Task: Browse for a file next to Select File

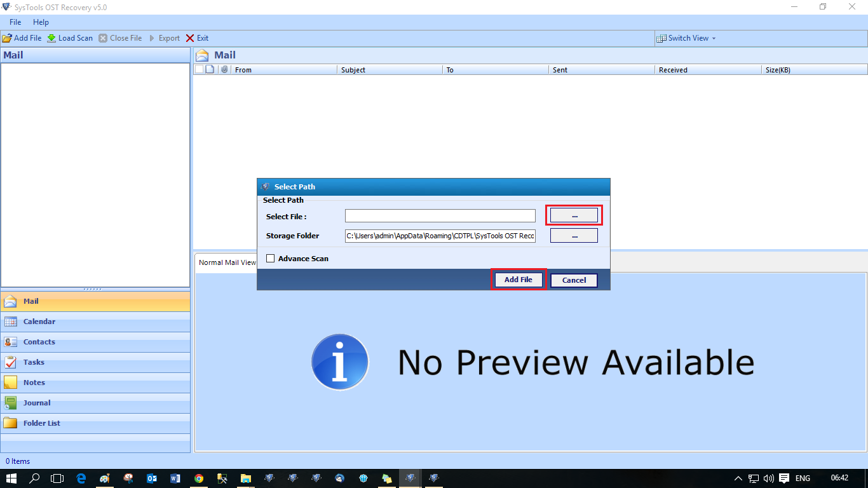Action: click(574, 216)
